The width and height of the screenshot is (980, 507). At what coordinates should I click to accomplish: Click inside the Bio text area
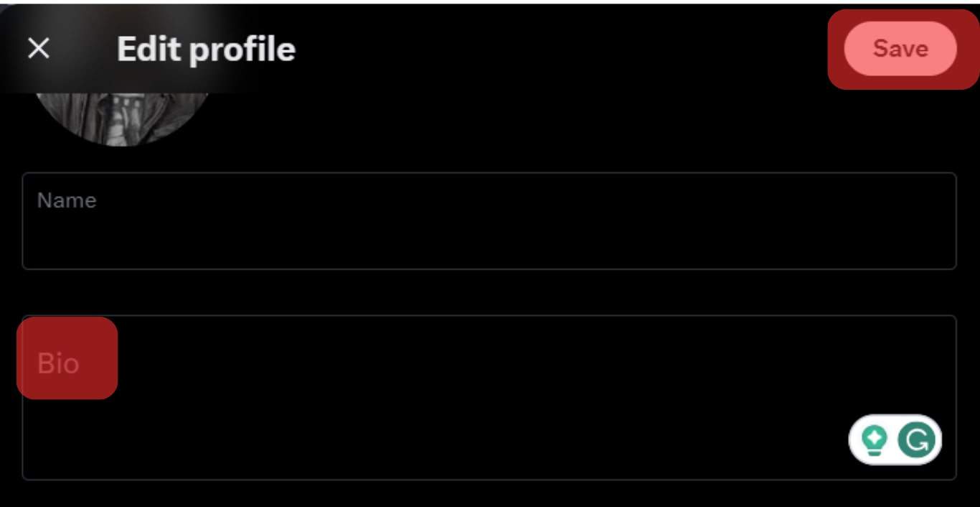pos(489,397)
